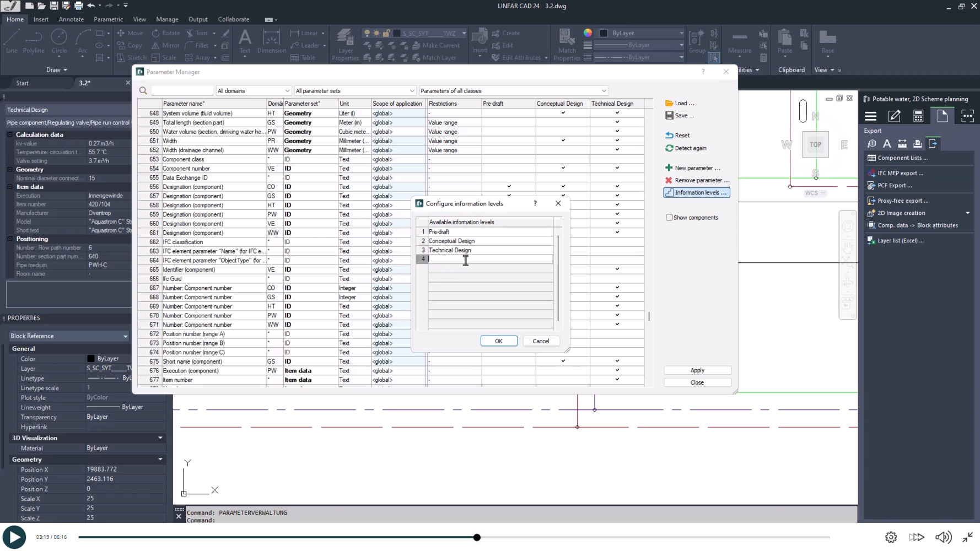
Task: Click the parameter search field
Action: point(182,91)
